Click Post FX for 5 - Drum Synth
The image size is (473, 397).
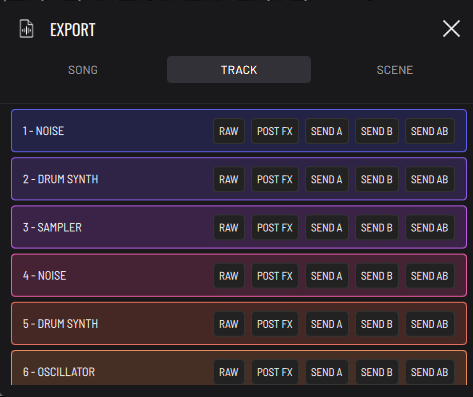tap(275, 324)
